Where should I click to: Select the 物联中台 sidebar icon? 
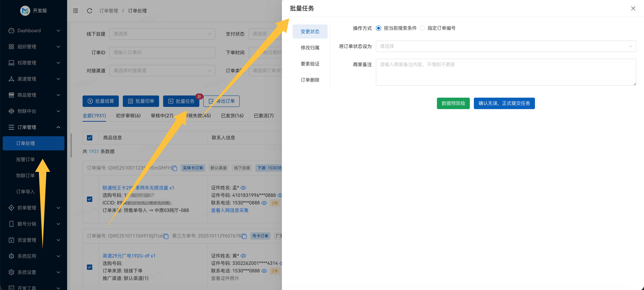[x=11, y=111]
